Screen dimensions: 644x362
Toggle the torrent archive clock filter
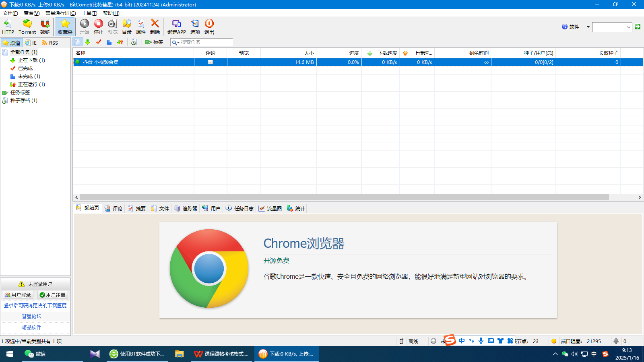(x=134, y=42)
